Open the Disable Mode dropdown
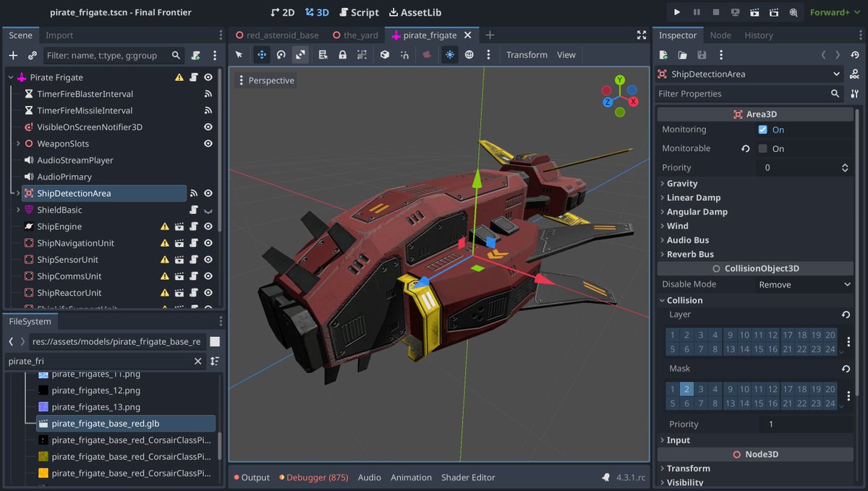 [804, 284]
